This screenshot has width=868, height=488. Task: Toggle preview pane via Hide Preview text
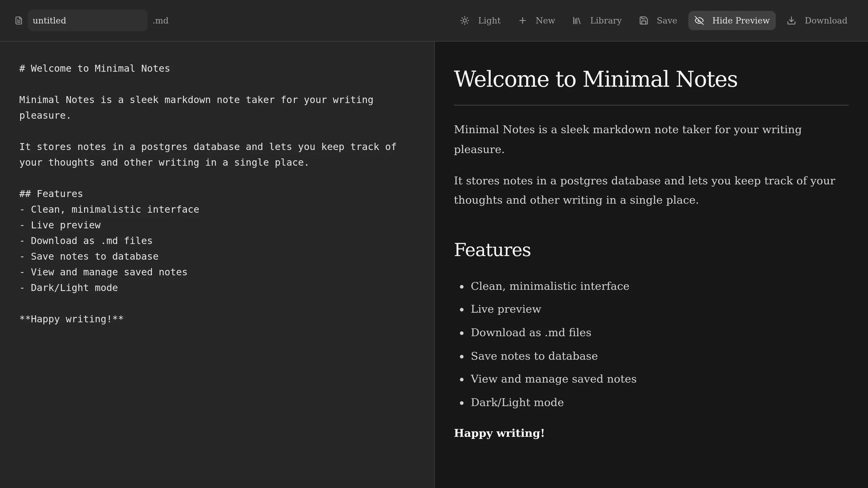click(x=741, y=20)
